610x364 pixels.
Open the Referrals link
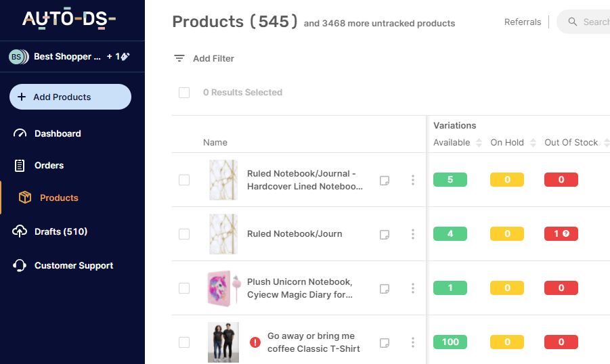coord(523,22)
